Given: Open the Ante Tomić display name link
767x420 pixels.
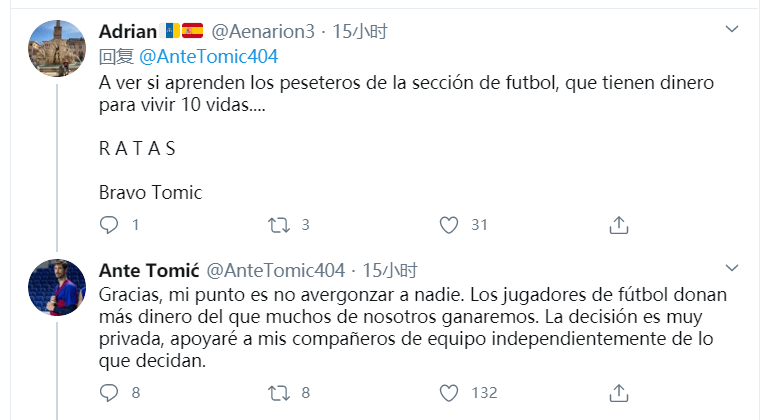Looking at the screenshot, I should click(x=146, y=271).
